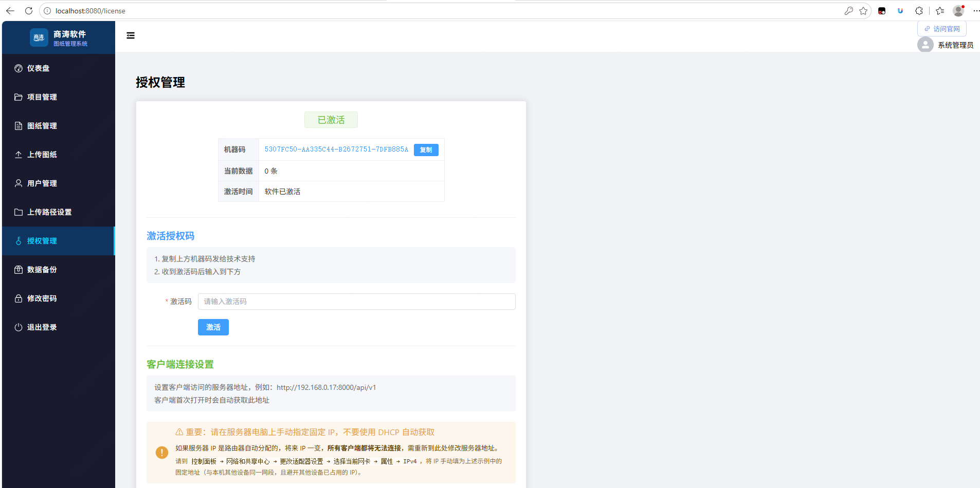Click the 授权管理 page title
980x488 pixels.
click(160, 82)
